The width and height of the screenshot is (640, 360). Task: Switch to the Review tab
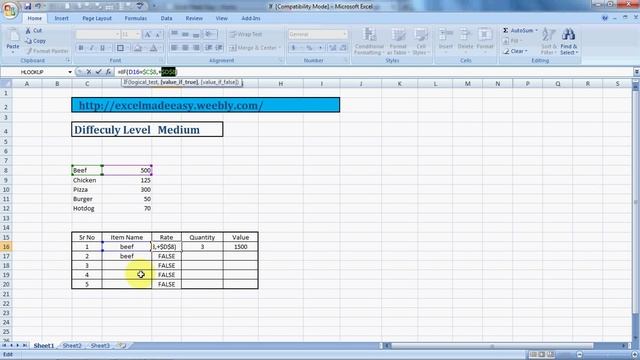tap(194, 18)
